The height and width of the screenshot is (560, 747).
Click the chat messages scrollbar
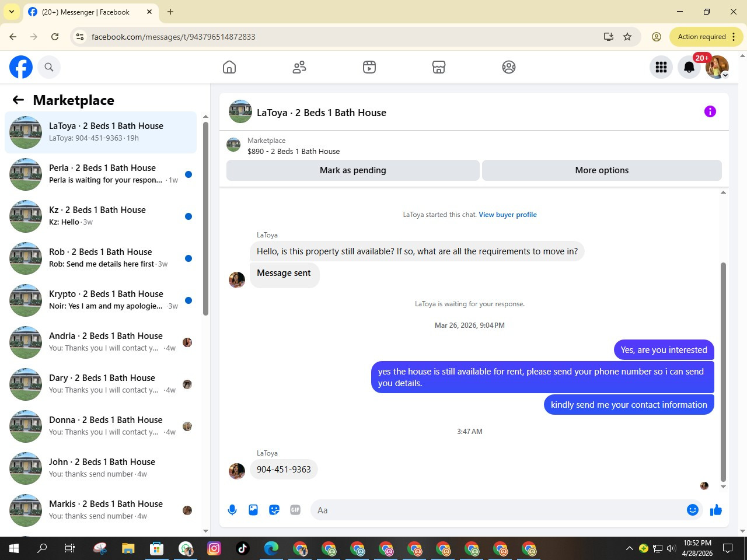(x=723, y=372)
